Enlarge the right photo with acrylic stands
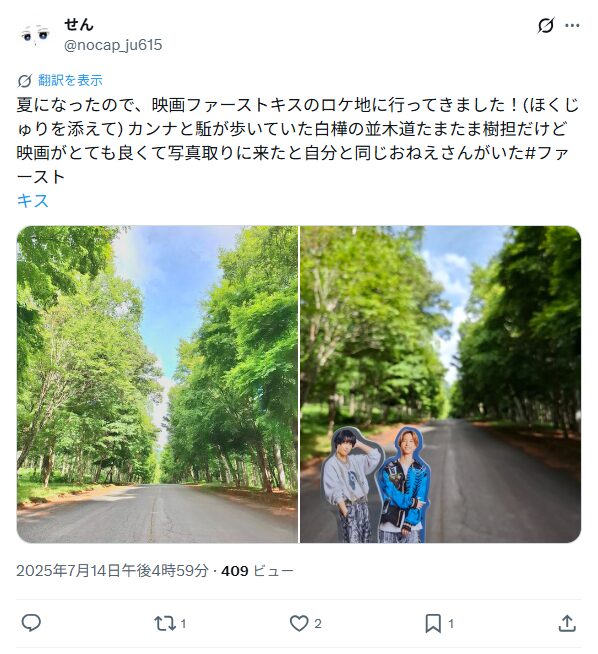 pyautogui.click(x=440, y=384)
